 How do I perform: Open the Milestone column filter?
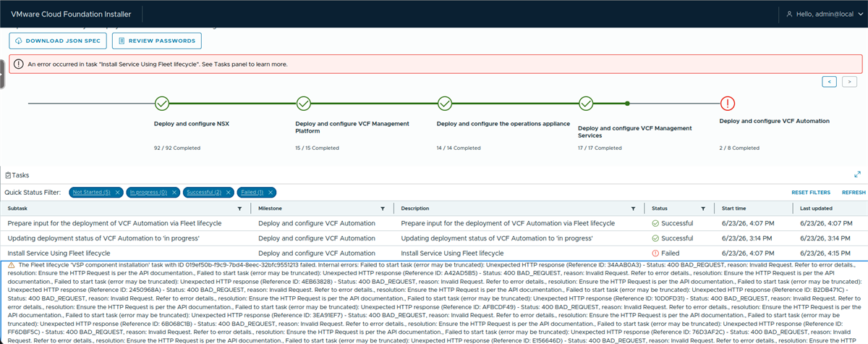pyautogui.click(x=382, y=208)
